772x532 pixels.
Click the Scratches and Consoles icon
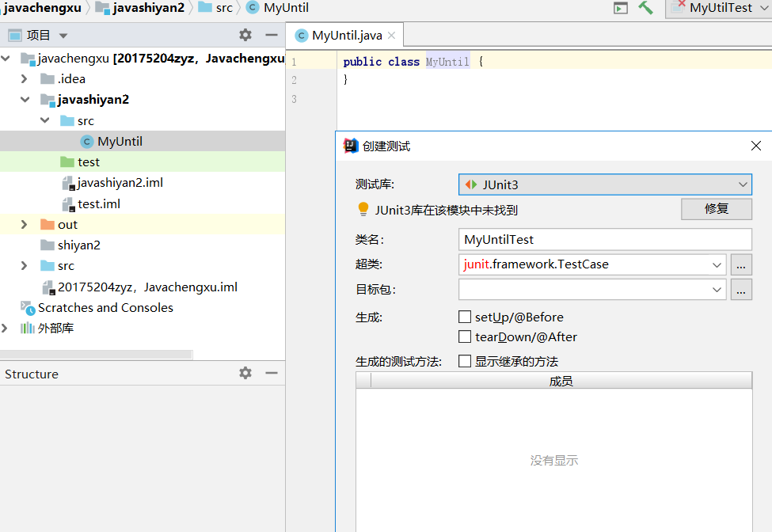[28, 308]
